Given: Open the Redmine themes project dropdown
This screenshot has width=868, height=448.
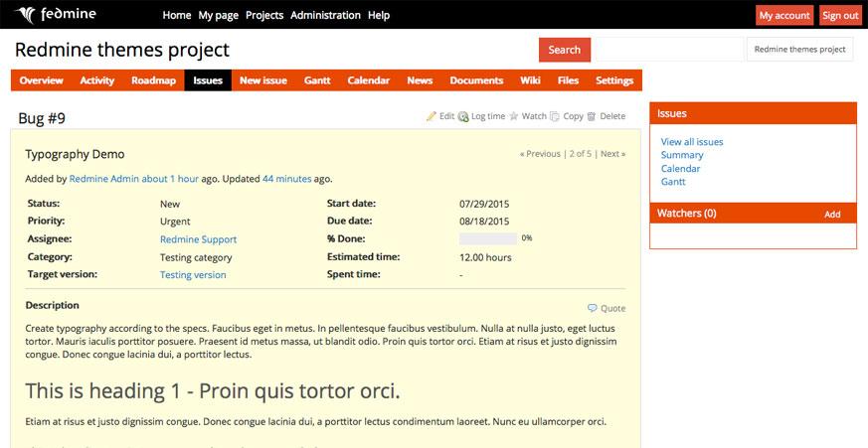Looking at the screenshot, I should click(x=800, y=50).
